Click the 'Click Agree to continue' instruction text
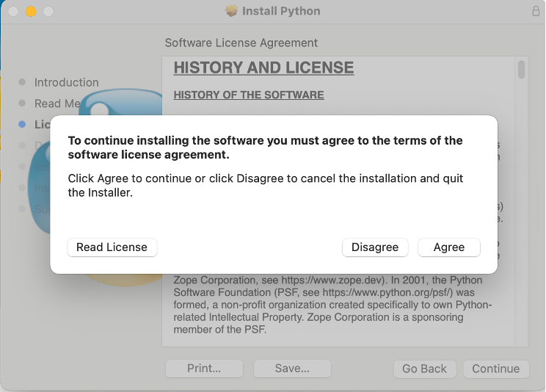The width and height of the screenshot is (546, 392). (x=266, y=186)
